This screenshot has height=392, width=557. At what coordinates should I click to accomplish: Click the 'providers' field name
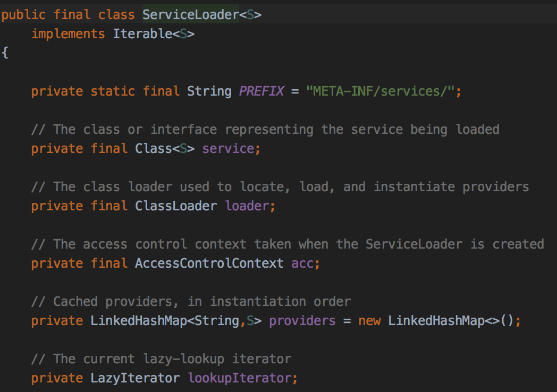302,321
